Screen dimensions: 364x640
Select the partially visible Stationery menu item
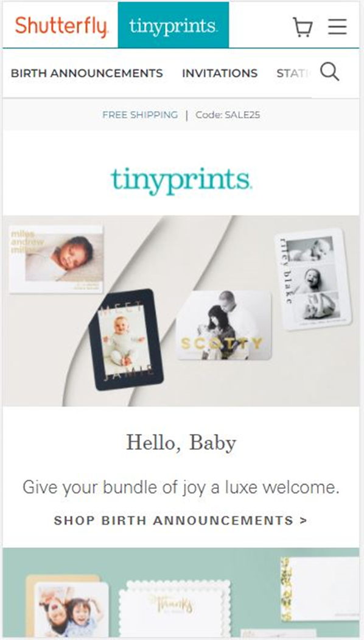point(294,74)
